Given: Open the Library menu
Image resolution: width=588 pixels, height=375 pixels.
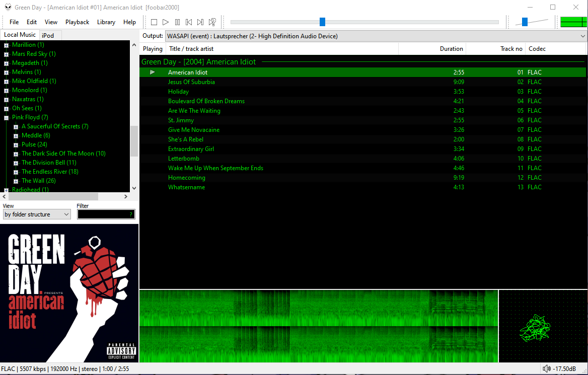Looking at the screenshot, I should (106, 22).
